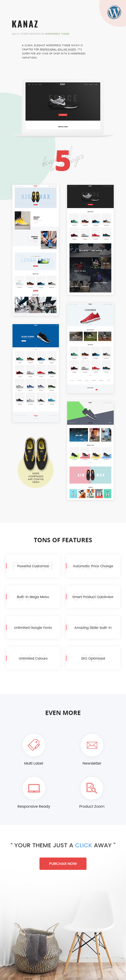Open the green banner homepage thumbnail

pyautogui.click(x=90, y=451)
